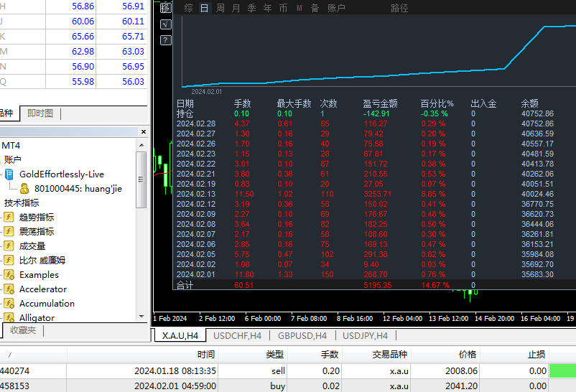Open the M tab in statistics header
The width and height of the screenshot is (576, 392).
(x=299, y=8)
